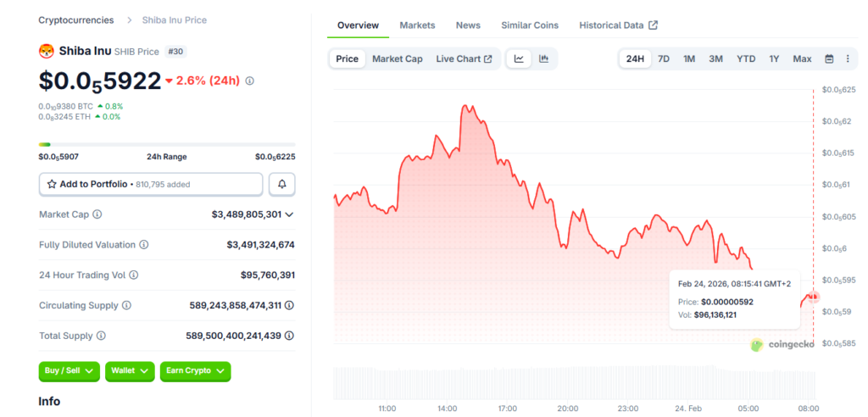Open the Earn Crypto dropdown
Image resolution: width=868 pixels, height=417 pixels.
pos(195,371)
